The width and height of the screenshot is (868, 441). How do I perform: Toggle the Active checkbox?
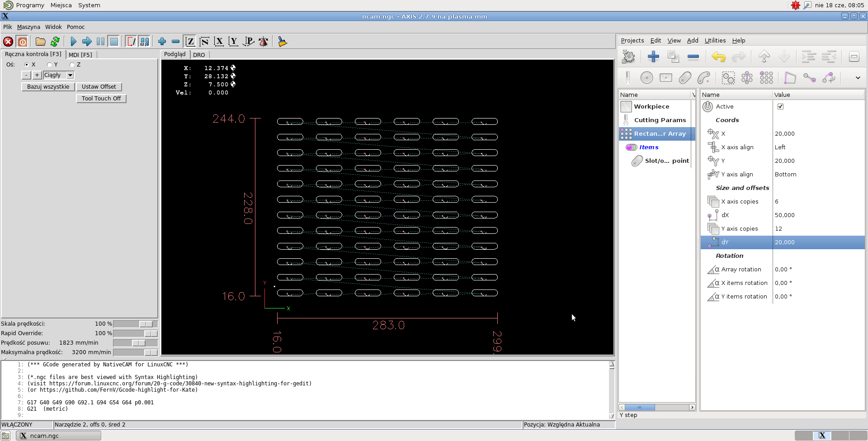click(x=780, y=107)
